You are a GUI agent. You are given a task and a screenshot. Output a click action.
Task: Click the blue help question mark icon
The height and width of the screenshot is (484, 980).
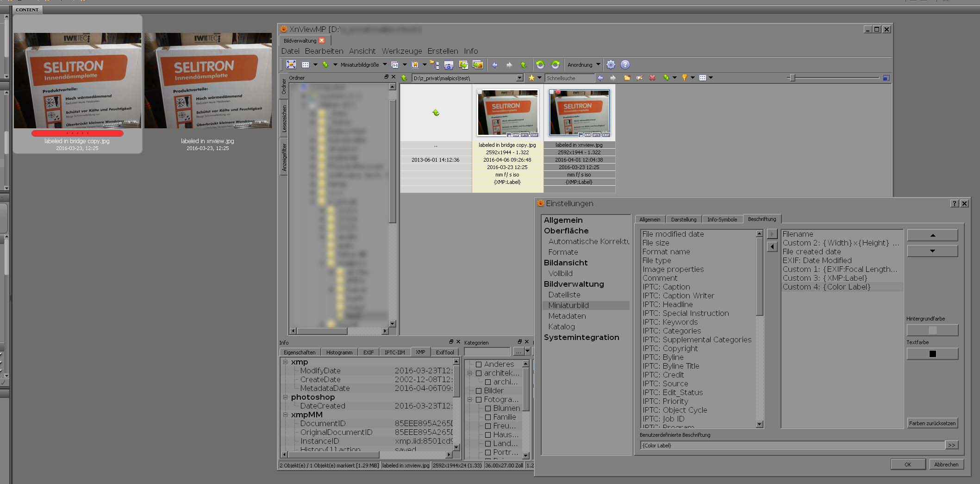(x=625, y=65)
